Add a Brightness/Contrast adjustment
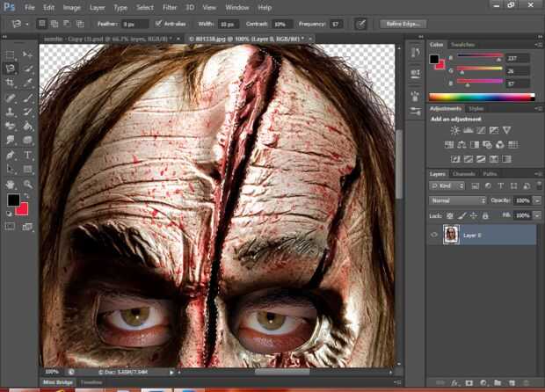The image size is (545, 392). coord(456,131)
